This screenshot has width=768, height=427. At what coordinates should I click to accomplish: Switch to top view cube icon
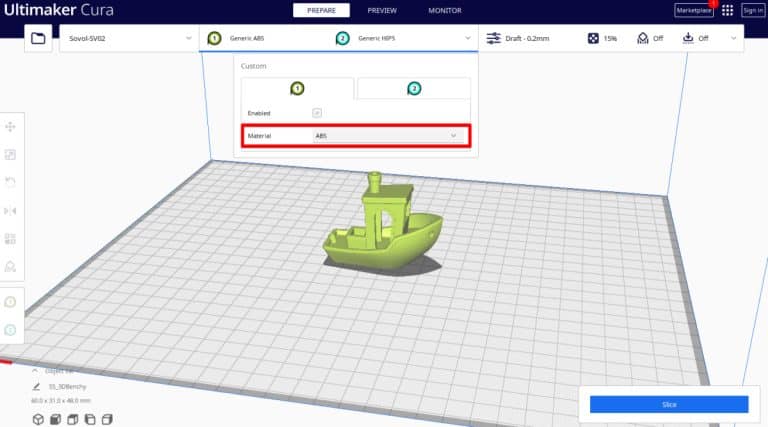[72, 419]
